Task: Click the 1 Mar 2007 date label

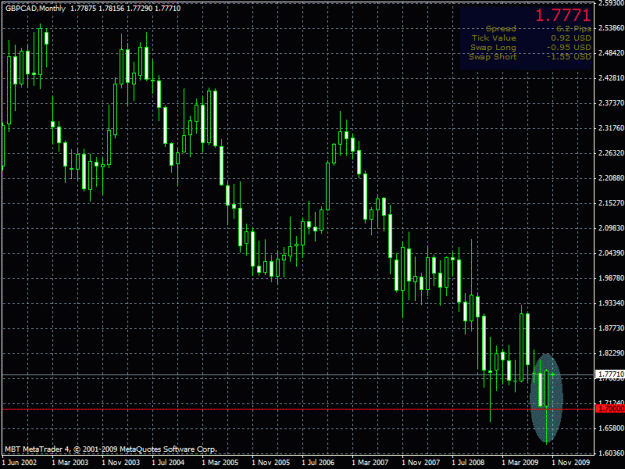Action: (370, 462)
